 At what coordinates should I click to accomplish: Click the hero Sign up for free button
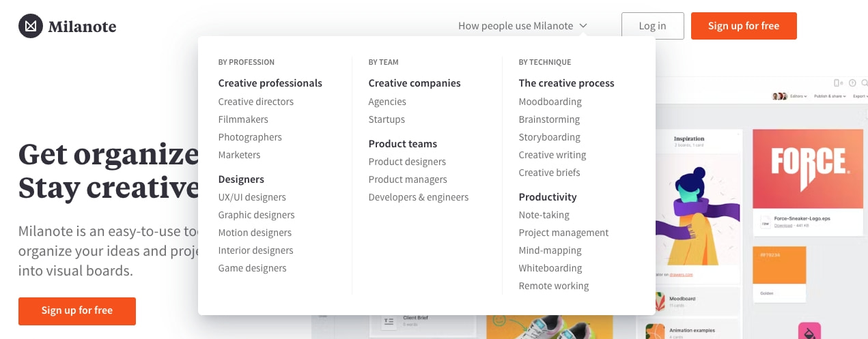[x=77, y=310]
